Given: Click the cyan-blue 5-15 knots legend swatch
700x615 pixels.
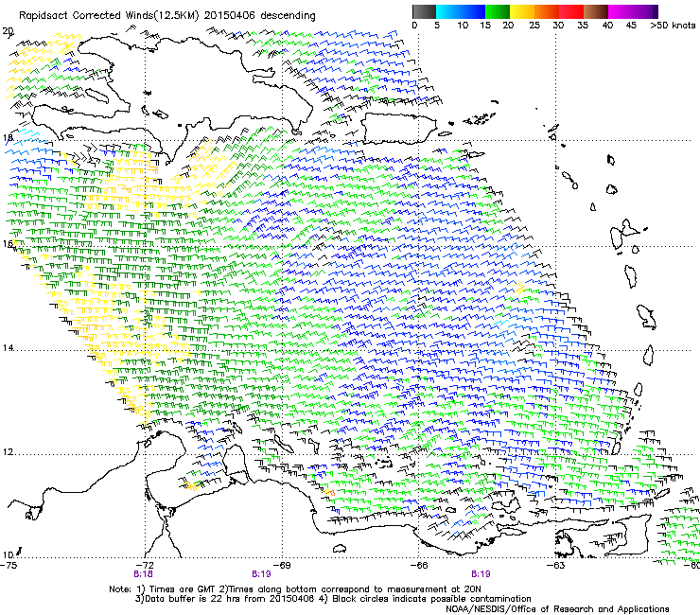Looking at the screenshot, I should point(461,11).
